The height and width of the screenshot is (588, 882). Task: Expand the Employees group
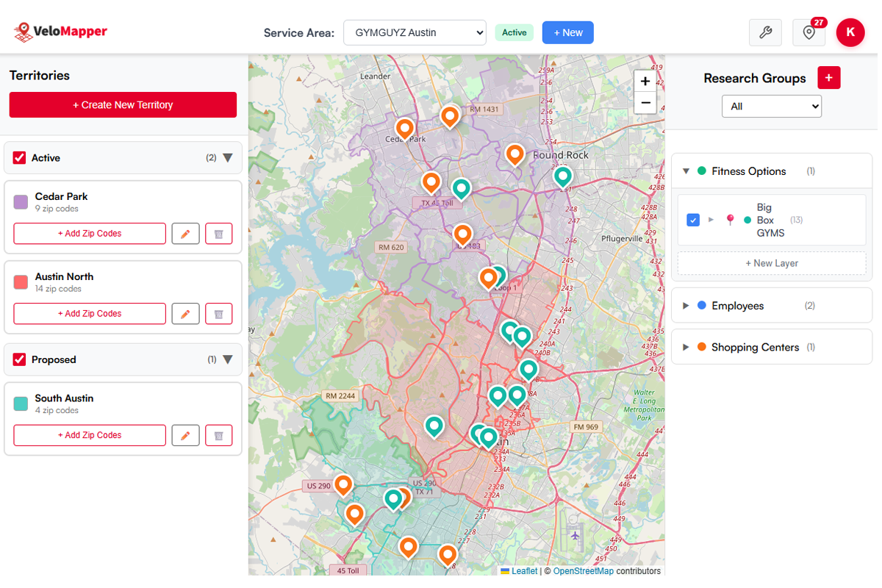[686, 306]
